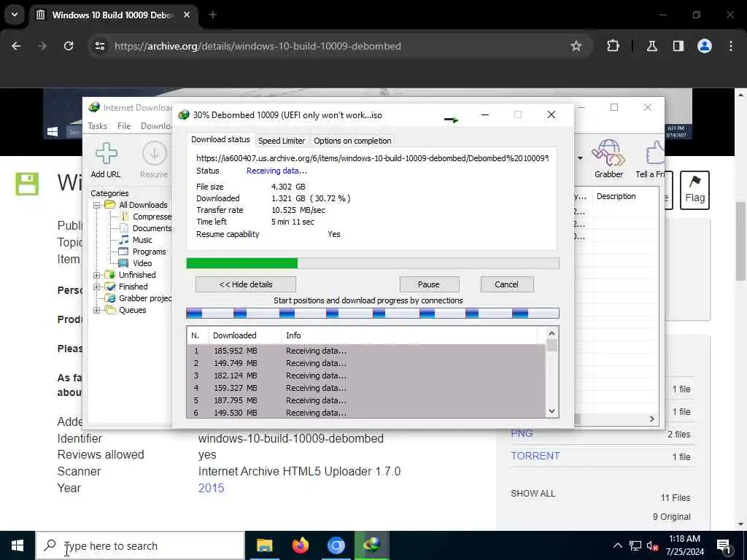Select Compressed category in IDM tree
The height and width of the screenshot is (560, 747).
[x=145, y=217]
